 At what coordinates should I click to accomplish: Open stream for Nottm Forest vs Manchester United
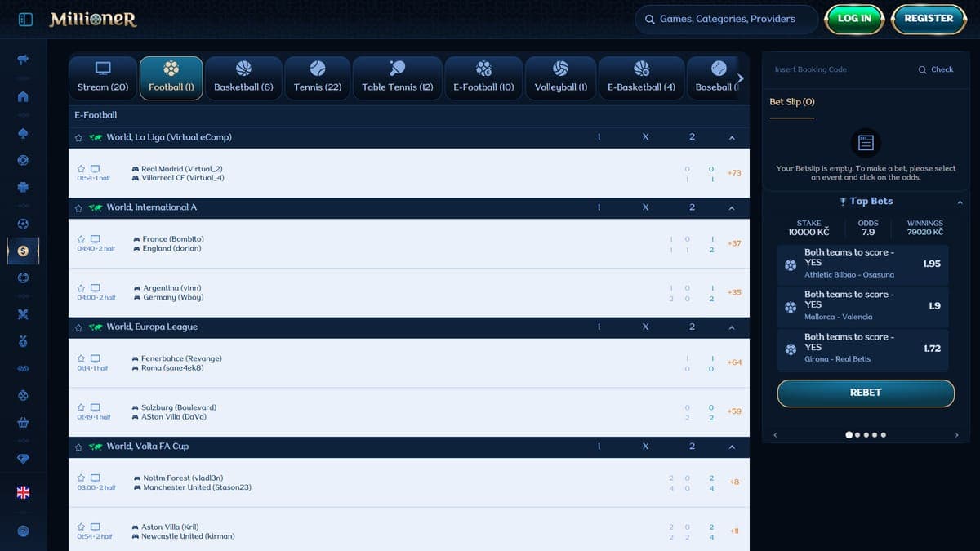coord(95,478)
